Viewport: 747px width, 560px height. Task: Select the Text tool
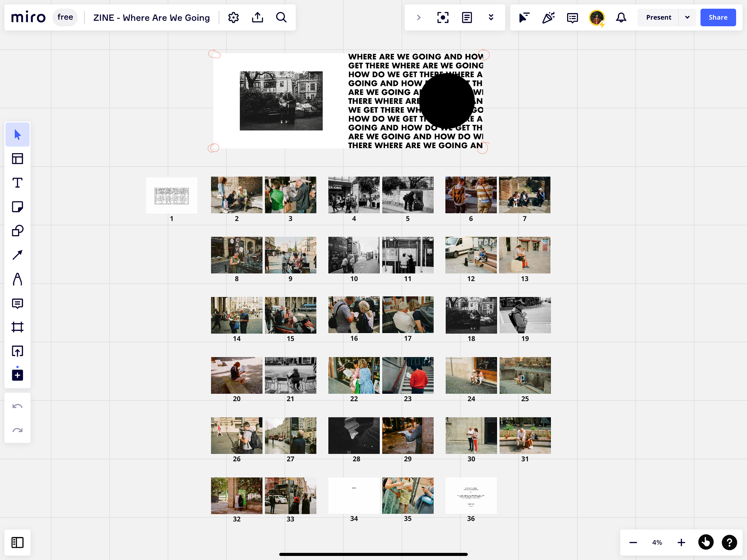[17, 183]
